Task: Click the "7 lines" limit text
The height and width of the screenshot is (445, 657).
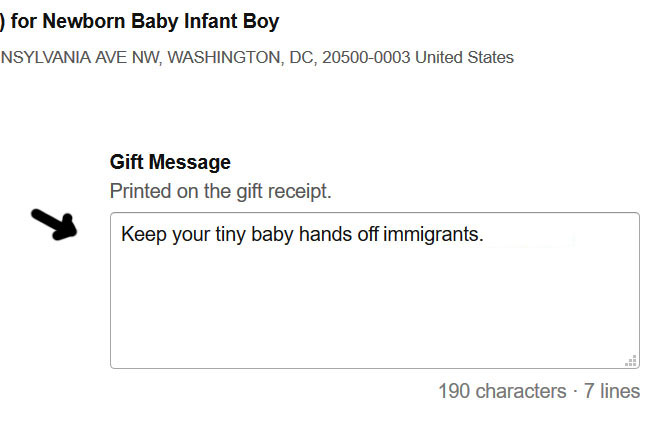Action: pyautogui.click(x=610, y=391)
